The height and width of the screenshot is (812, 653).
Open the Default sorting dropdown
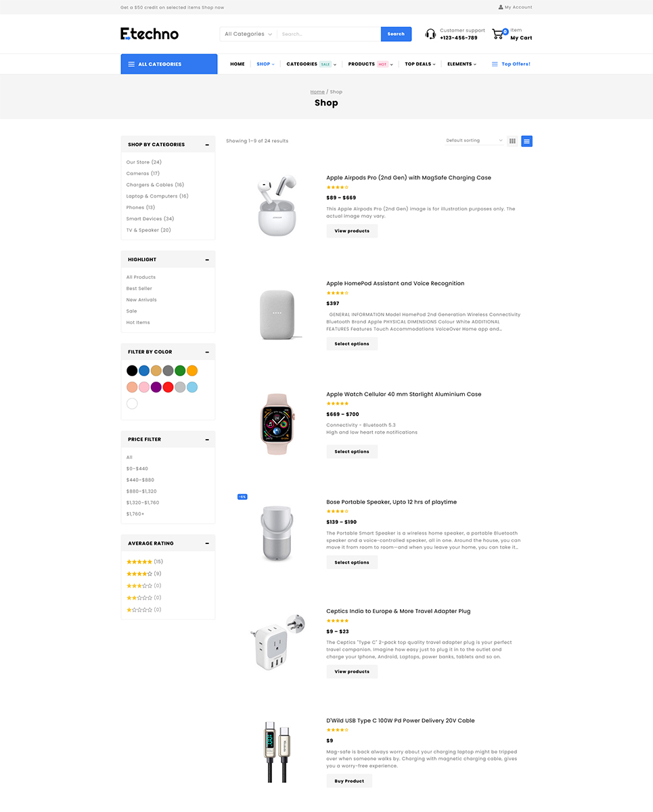474,141
